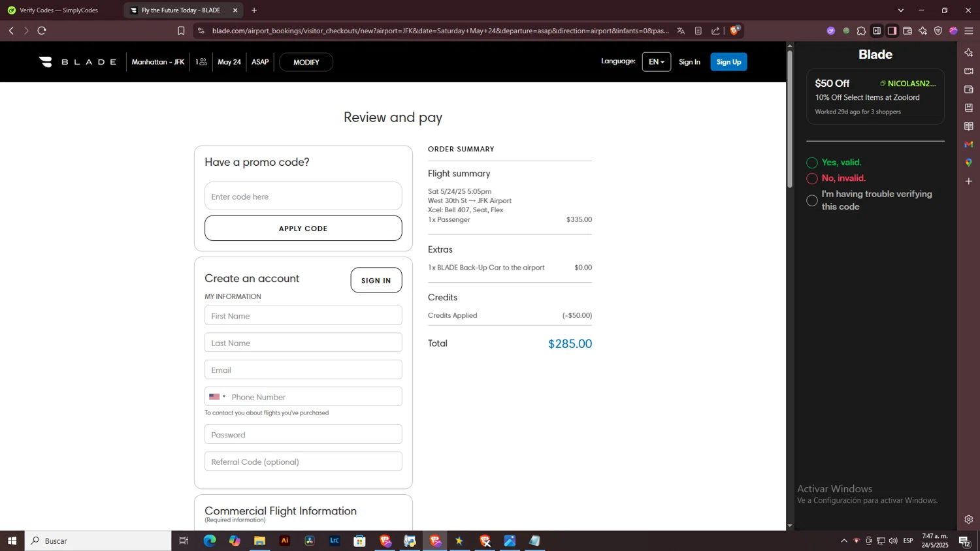Click the share page icon in address bar
Image resolution: width=980 pixels, height=551 pixels.
tap(716, 31)
